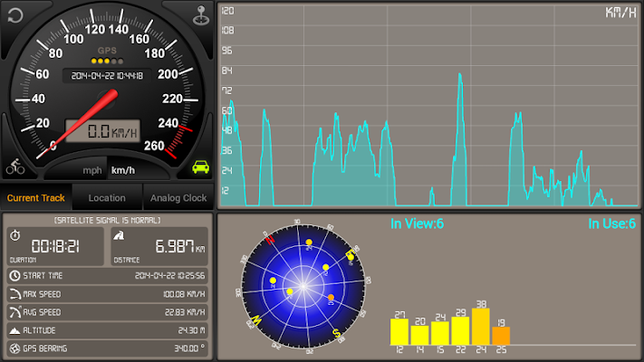Viewport: 644px width, 362px height.
Task: Tap the reset refresh arrow icon
Action: tap(15, 15)
